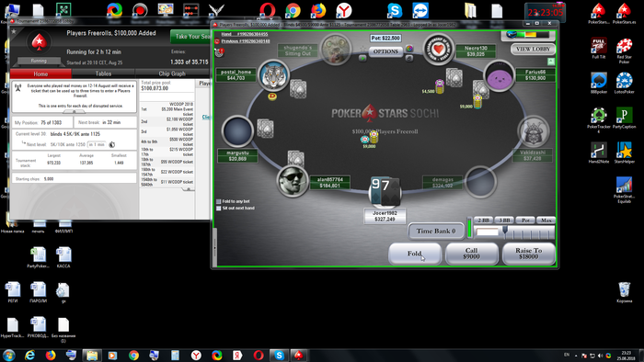This screenshot has width=644, height=362.
Task: Click postal_home tiger avatar
Action: pos(273,75)
